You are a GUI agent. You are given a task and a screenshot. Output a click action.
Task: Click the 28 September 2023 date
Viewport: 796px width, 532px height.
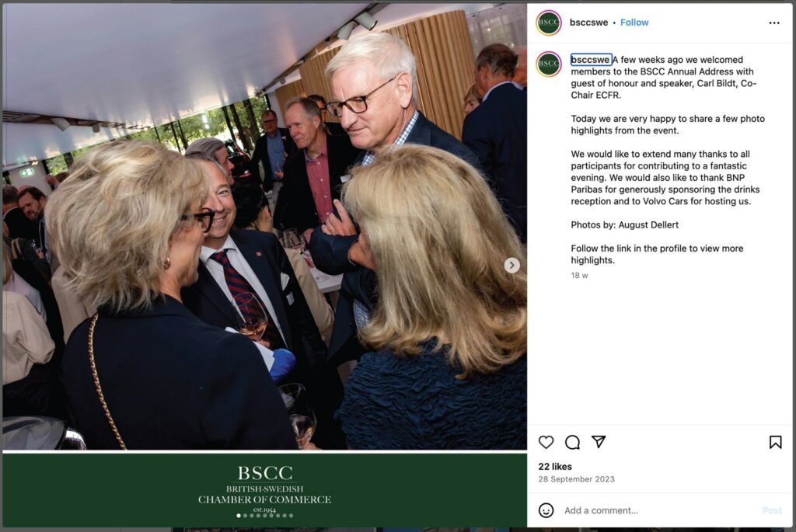point(576,479)
